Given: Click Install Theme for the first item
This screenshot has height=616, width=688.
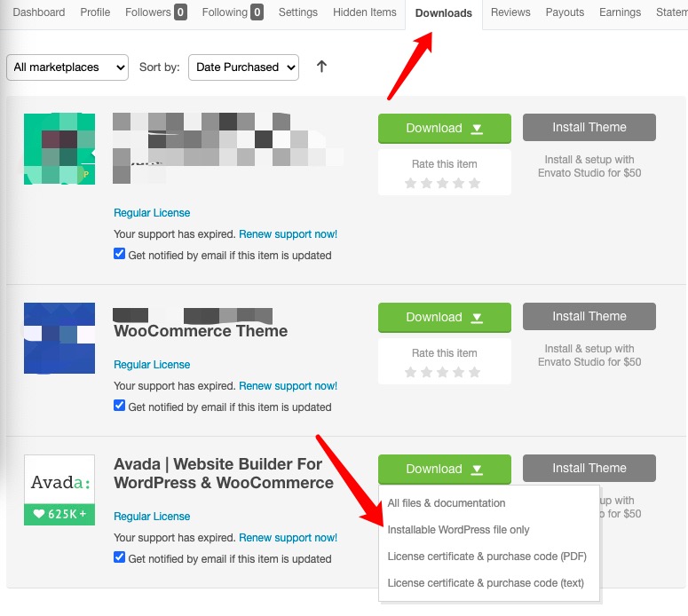Looking at the screenshot, I should pyautogui.click(x=589, y=127).
